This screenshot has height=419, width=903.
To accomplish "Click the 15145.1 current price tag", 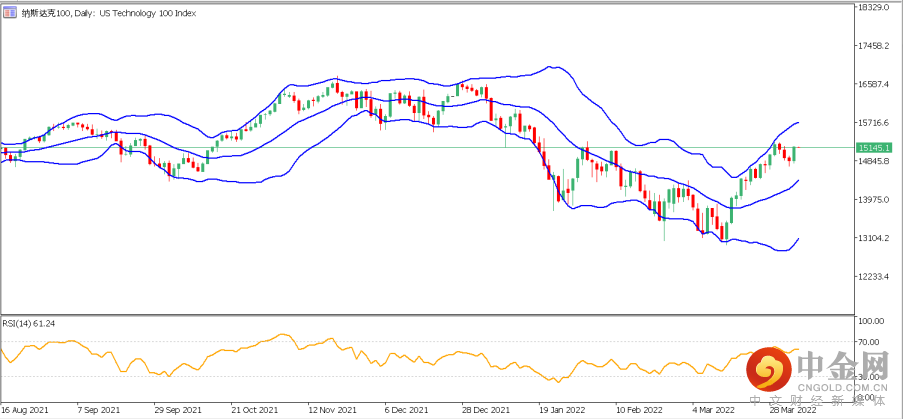I will 874,148.
